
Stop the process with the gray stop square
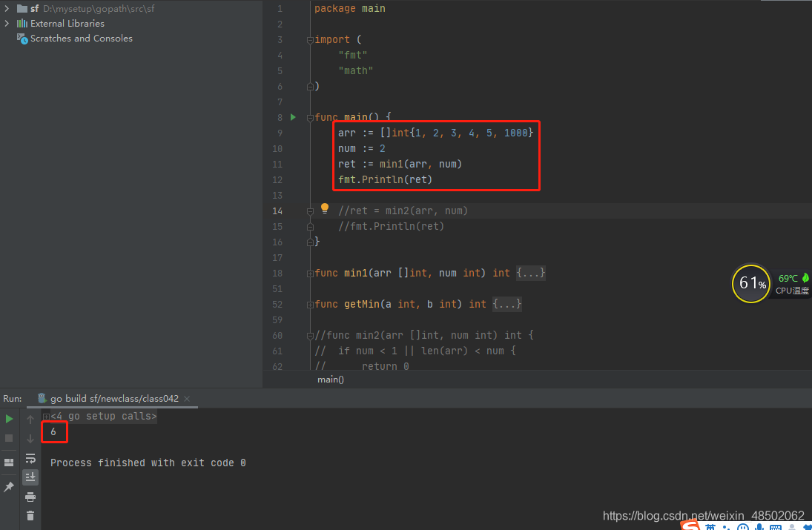[x=9, y=438]
